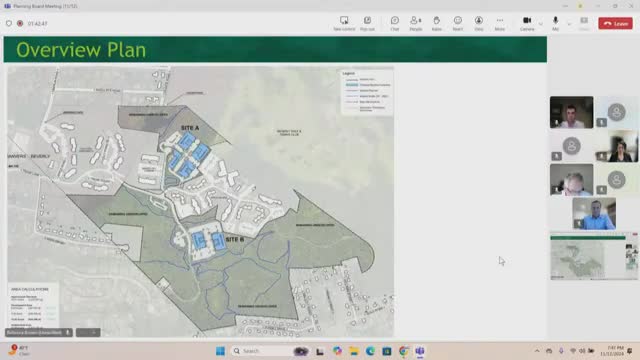The width and height of the screenshot is (640, 360).
Task: Select the grey-haired man's video tile
Action: (571, 180)
